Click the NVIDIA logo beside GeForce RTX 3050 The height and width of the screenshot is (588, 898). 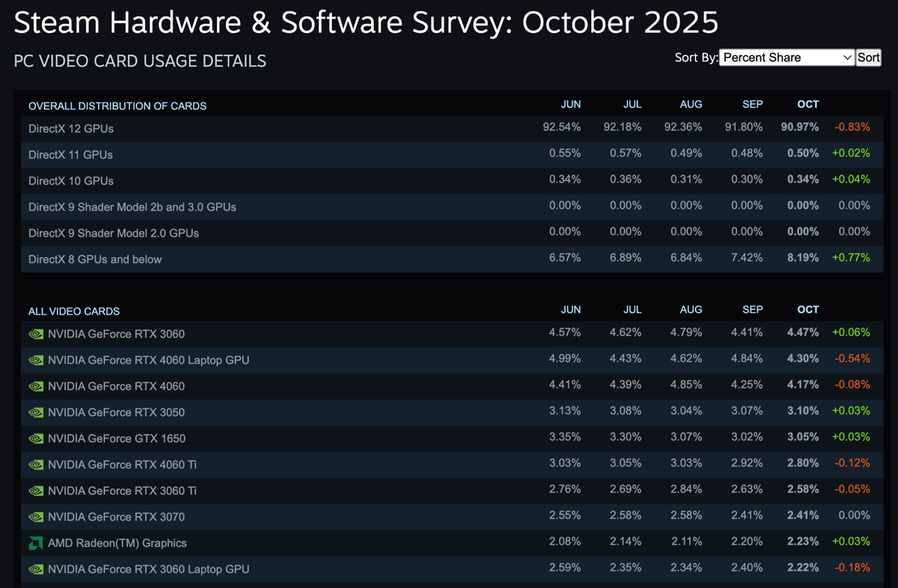coord(35,412)
